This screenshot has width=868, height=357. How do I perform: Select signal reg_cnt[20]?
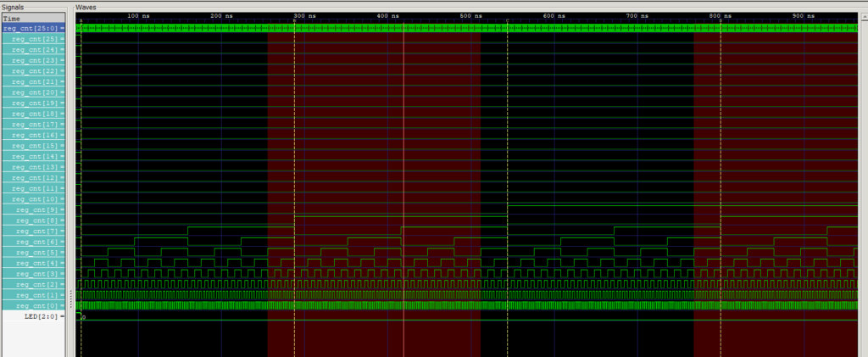(33, 92)
